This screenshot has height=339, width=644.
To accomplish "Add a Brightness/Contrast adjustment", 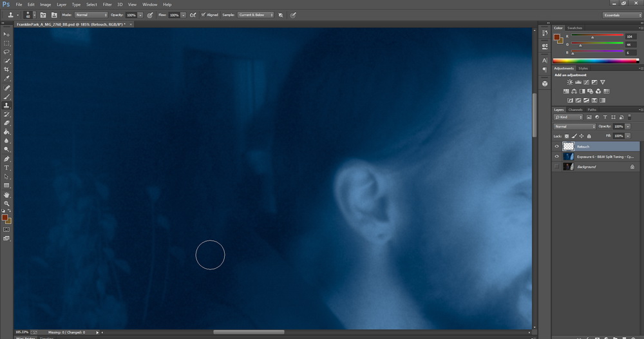I will pos(570,82).
